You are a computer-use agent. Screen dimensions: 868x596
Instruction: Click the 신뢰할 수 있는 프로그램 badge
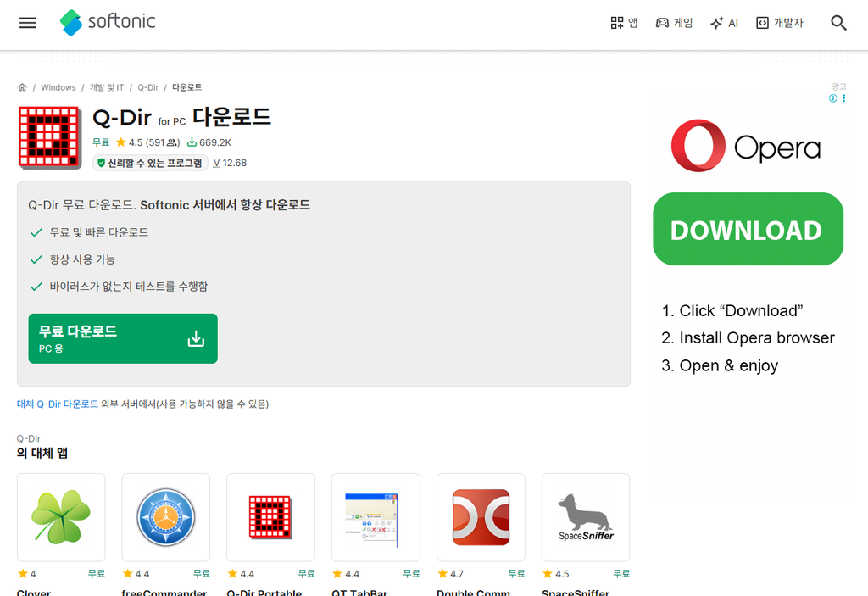coord(150,163)
